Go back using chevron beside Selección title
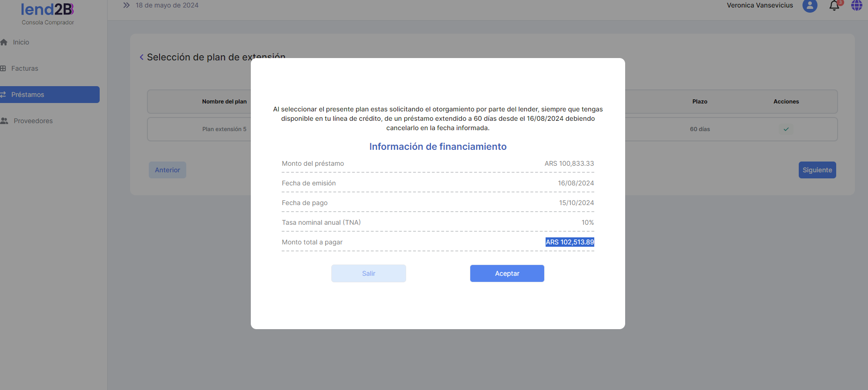The image size is (868, 390). tap(141, 57)
